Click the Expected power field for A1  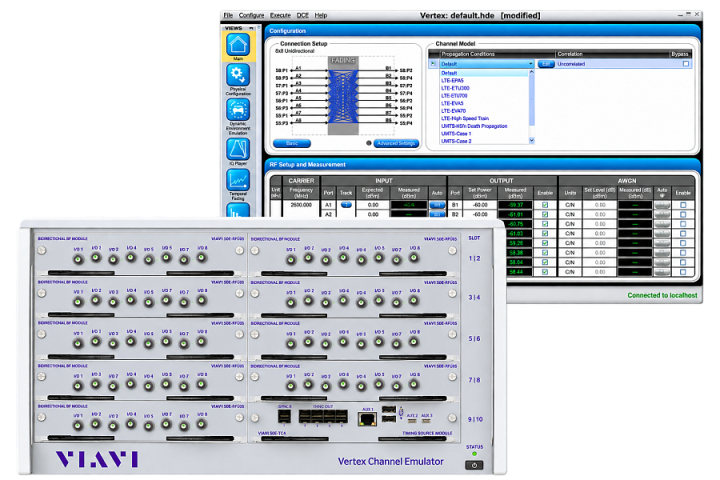[x=373, y=205]
